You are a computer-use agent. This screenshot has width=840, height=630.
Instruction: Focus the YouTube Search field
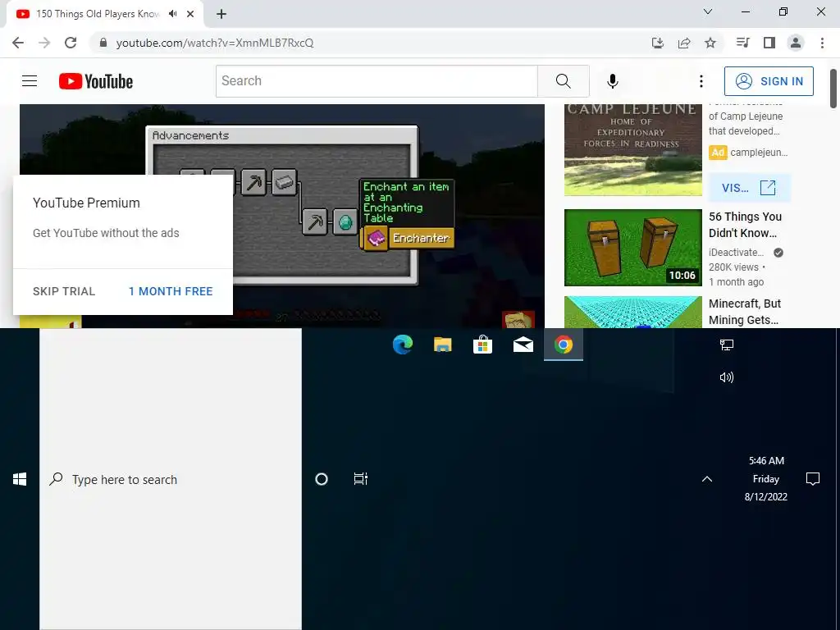pos(377,81)
